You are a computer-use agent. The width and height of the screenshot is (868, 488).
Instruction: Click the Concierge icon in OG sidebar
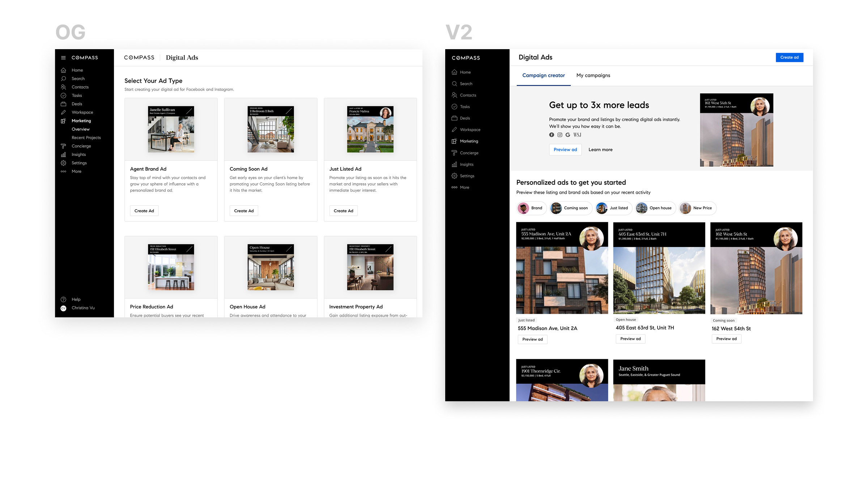63,146
